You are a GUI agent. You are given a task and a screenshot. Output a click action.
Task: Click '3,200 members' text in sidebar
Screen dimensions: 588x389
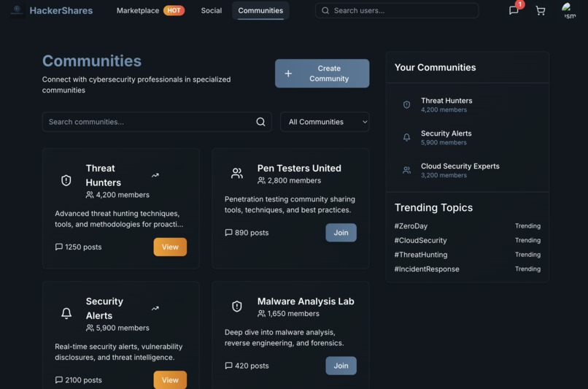[444, 175]
